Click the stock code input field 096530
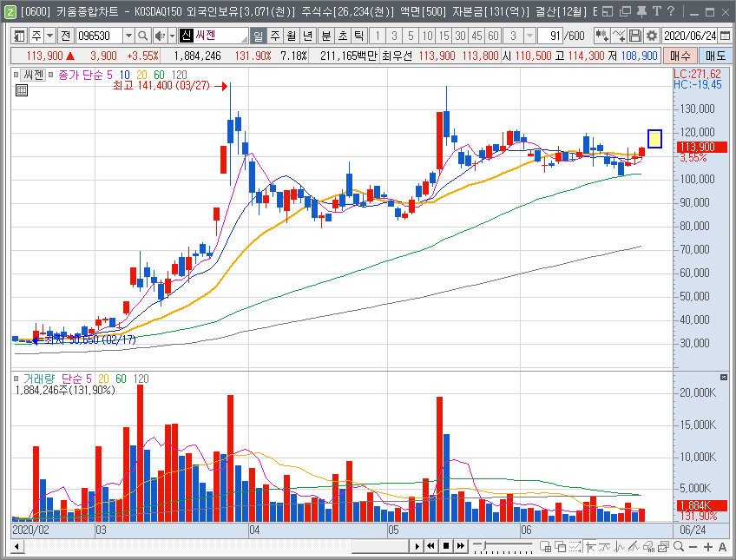Viewport: 736px width, 560px height. (x=99, y=36)
